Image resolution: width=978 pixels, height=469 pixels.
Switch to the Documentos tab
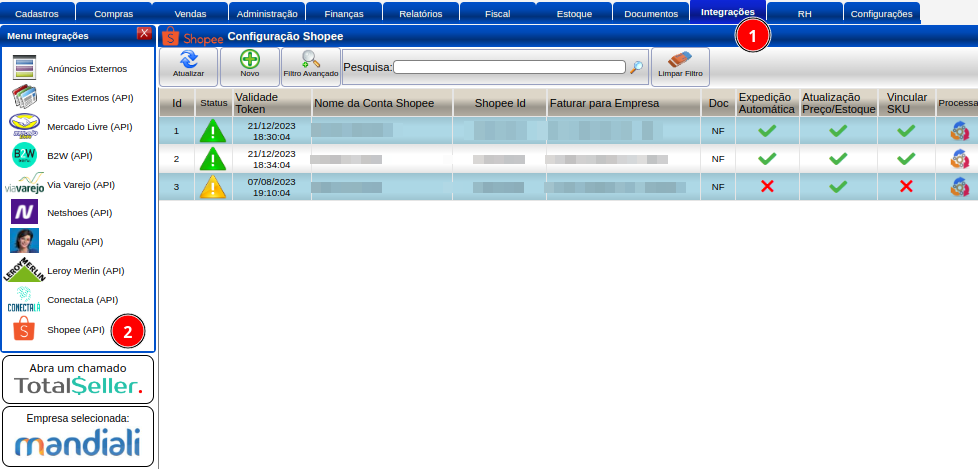[651, 13]
